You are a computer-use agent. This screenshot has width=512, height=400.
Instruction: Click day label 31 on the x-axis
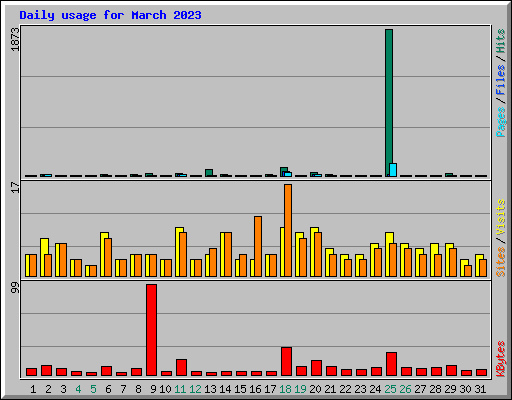(480, 389)
